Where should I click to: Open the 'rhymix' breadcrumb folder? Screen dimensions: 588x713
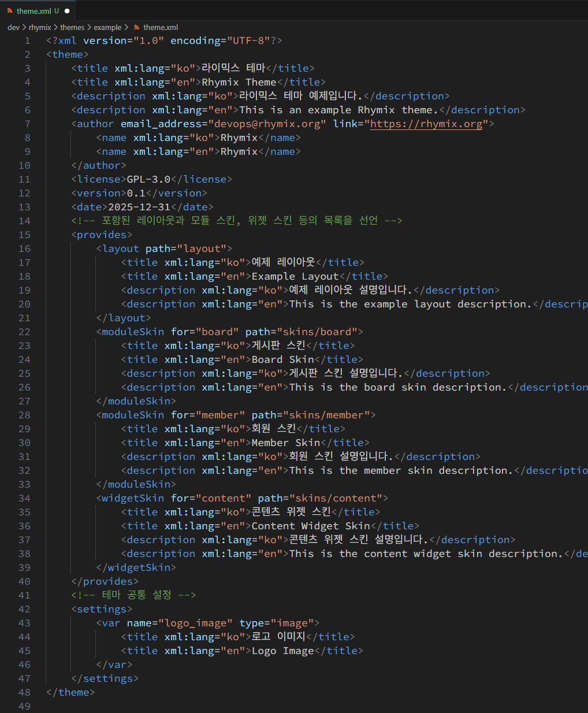pos(40,27)
